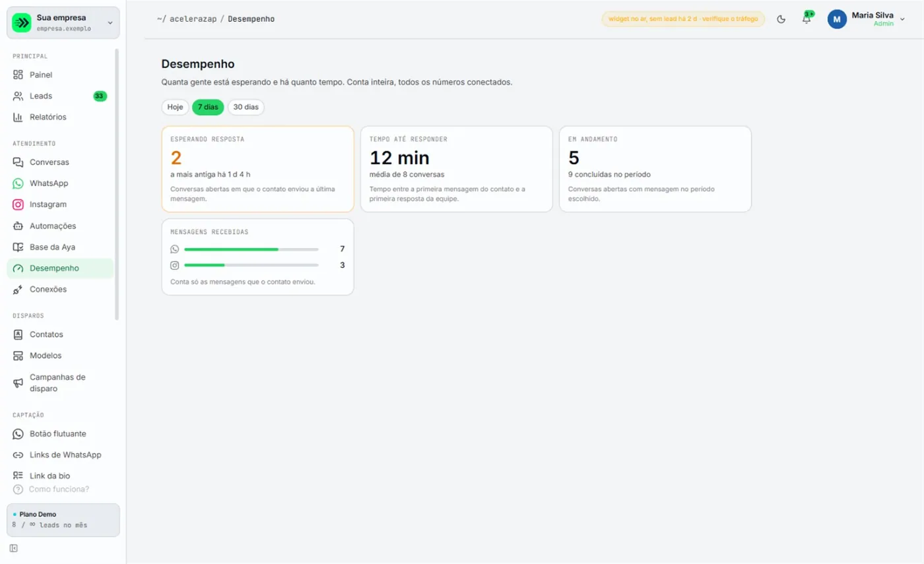Select the 30 dias period filter

(x=247, y=107)
